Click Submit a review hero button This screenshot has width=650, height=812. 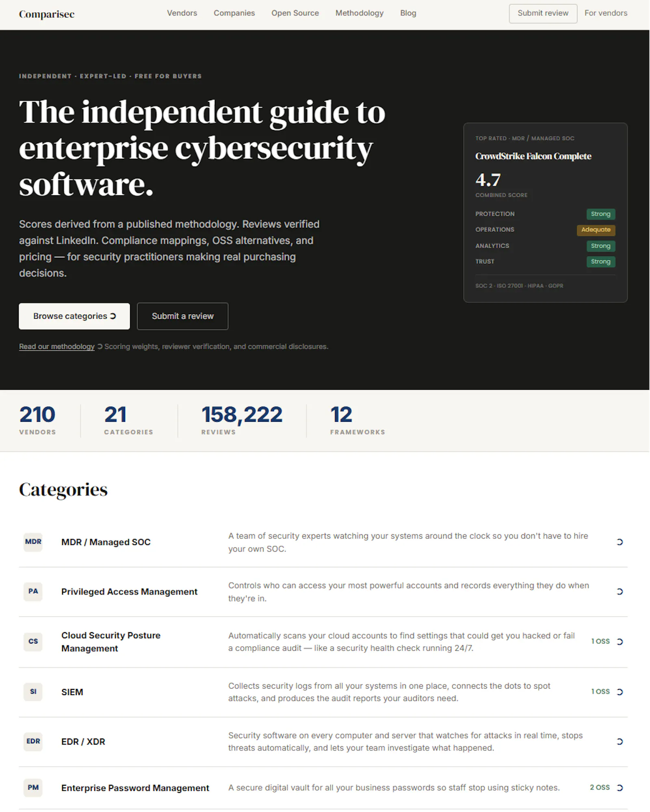(x=183, y=316)
